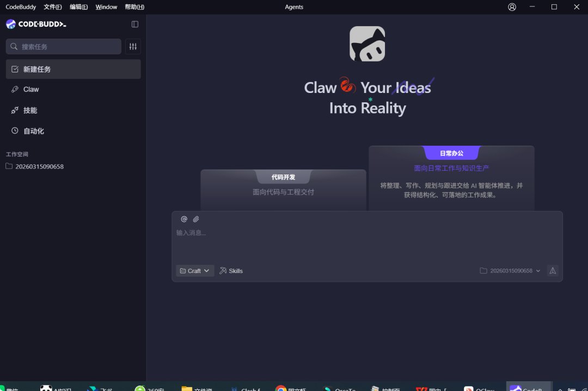The width and height of the screenshot is (588, 391).
Task: Focus the 输入消息 message input area
Action: coord(367,244)
